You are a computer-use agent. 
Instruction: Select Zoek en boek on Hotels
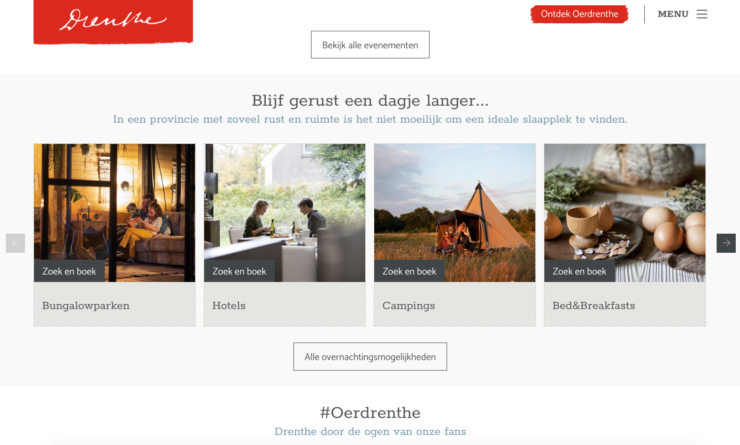(239, 271)
